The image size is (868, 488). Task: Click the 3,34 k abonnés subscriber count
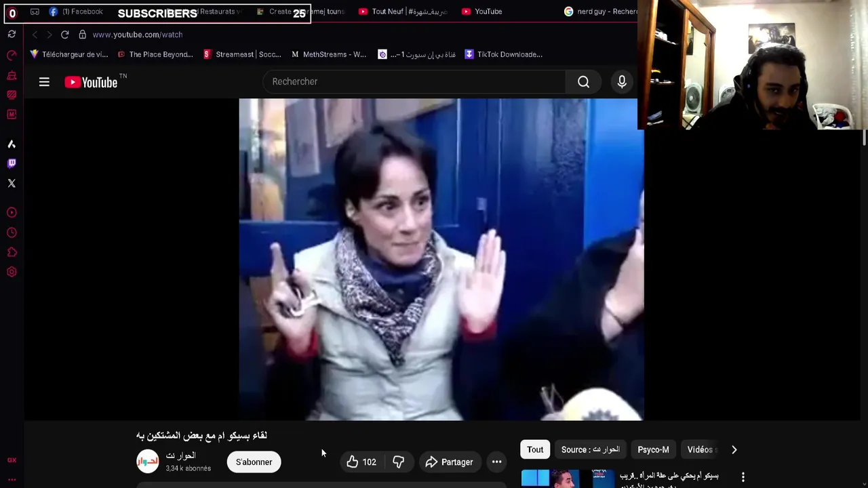[189, 468]
